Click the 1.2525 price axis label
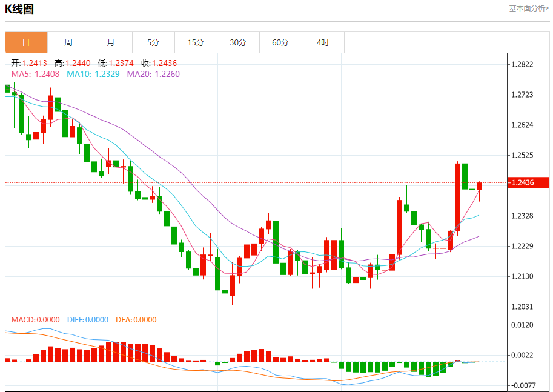This screenshot has width=553, height=392. click(x=522, y=155)
